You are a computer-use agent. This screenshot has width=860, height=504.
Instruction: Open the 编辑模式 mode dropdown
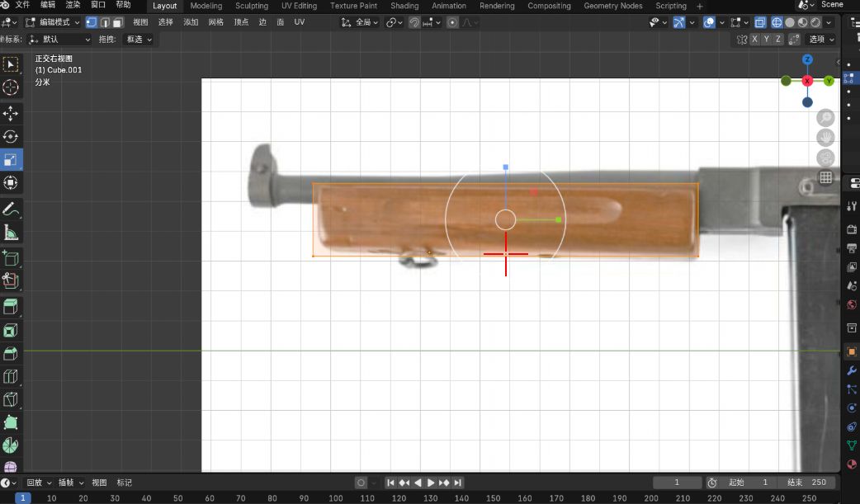(54, 22)
